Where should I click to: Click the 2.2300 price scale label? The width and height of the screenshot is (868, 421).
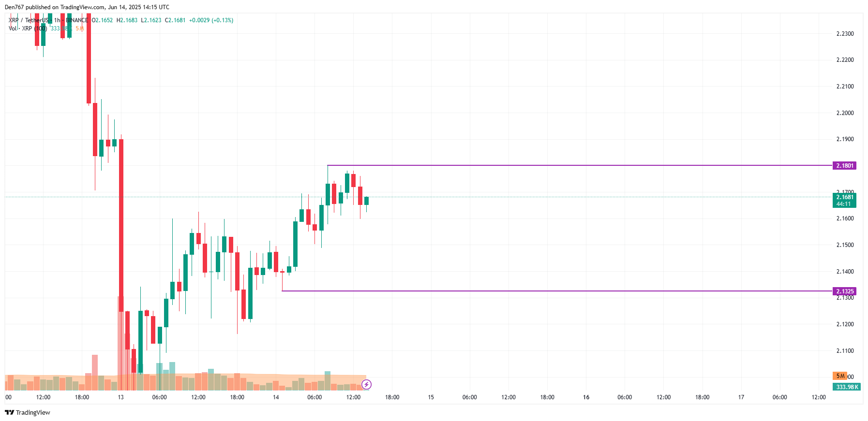(x=845, y=34)
